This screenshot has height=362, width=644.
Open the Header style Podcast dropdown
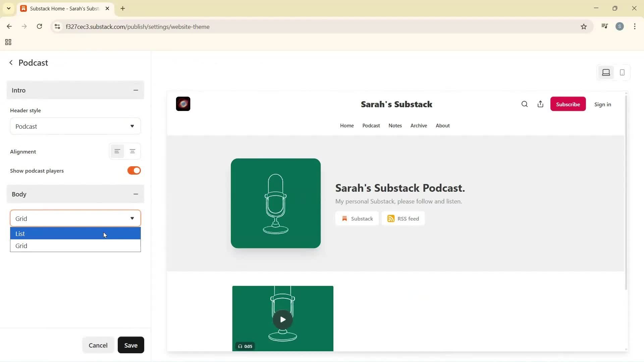click(x=75, y=126)
